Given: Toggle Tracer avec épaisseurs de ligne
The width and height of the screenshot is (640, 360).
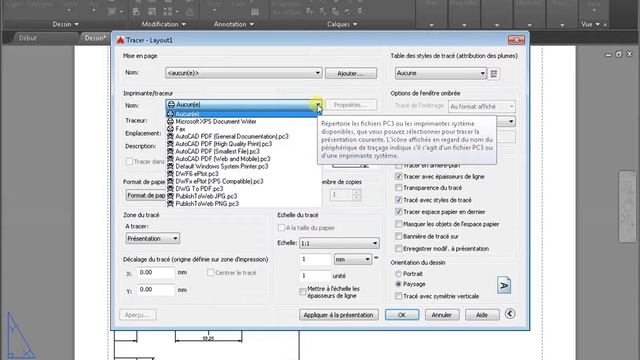Looking at the screenshot, I should point(399,176).
